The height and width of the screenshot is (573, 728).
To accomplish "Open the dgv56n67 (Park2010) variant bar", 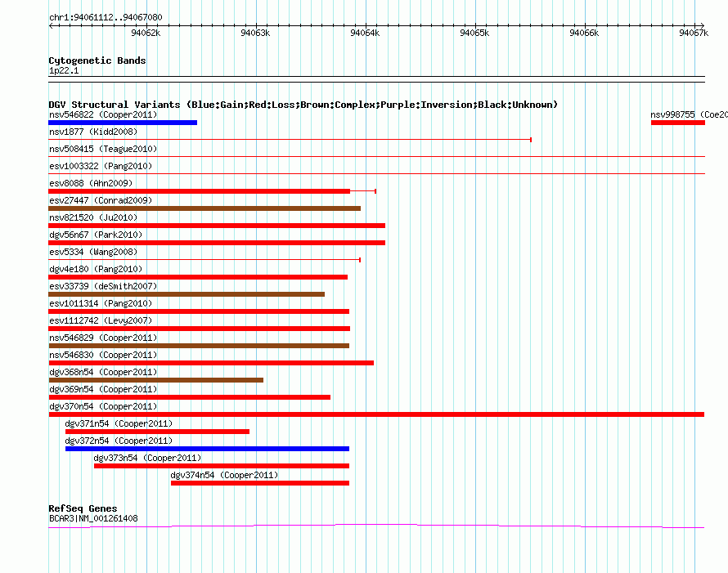I will (x=217, y=243).
